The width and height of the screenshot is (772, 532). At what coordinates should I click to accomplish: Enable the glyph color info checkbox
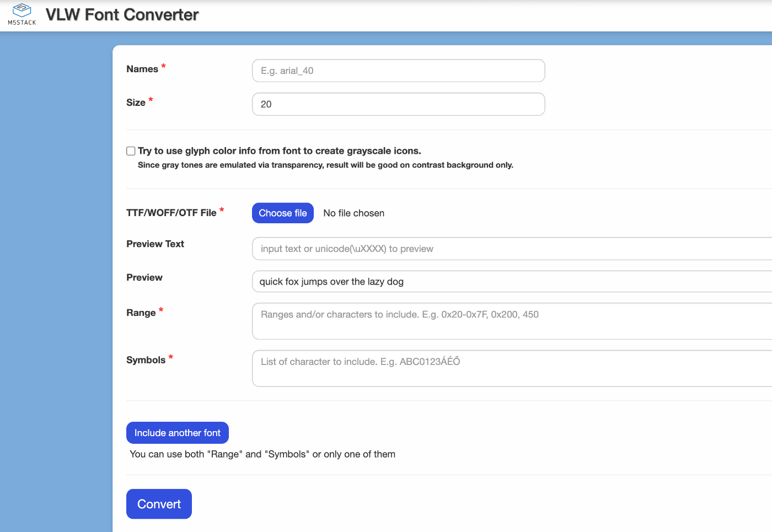(x=131, y=151)
